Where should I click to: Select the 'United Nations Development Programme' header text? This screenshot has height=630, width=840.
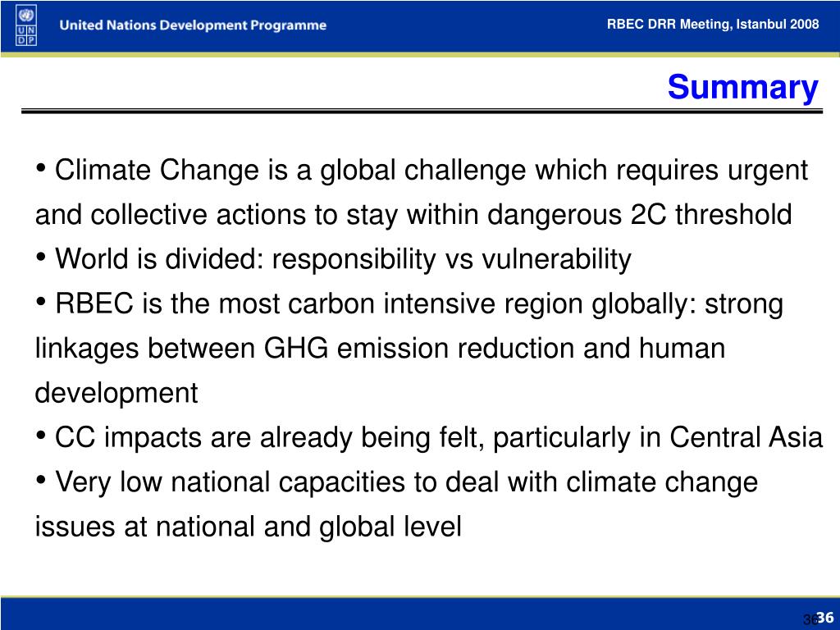tap(193, 25)
